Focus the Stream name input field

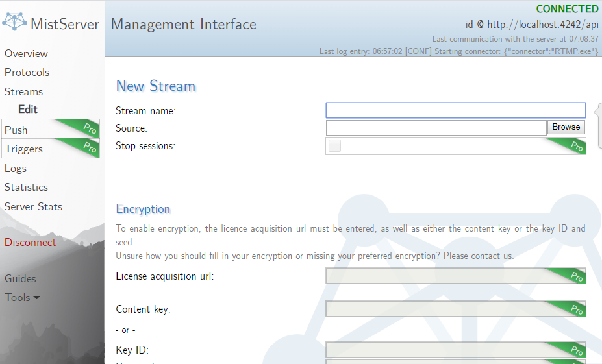tap(456, 110)
